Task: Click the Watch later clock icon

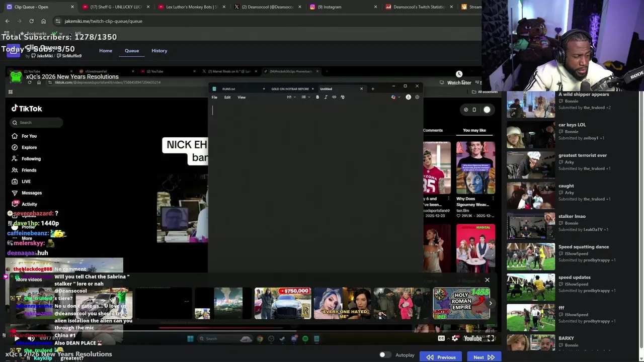Action: pos(459,74)
